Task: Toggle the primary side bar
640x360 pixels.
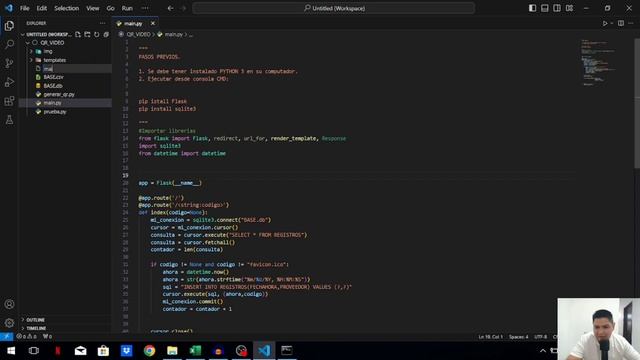Action: 532,8
